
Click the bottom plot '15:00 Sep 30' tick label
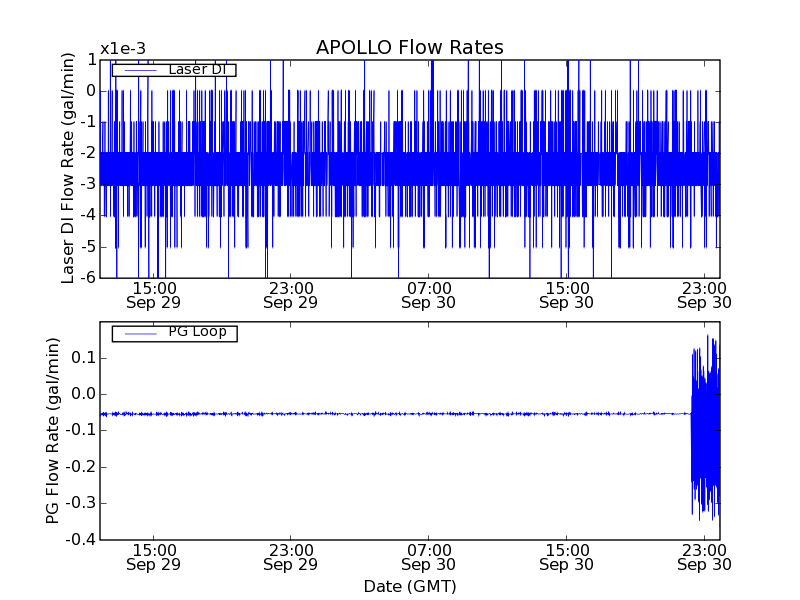click(567, 558)
